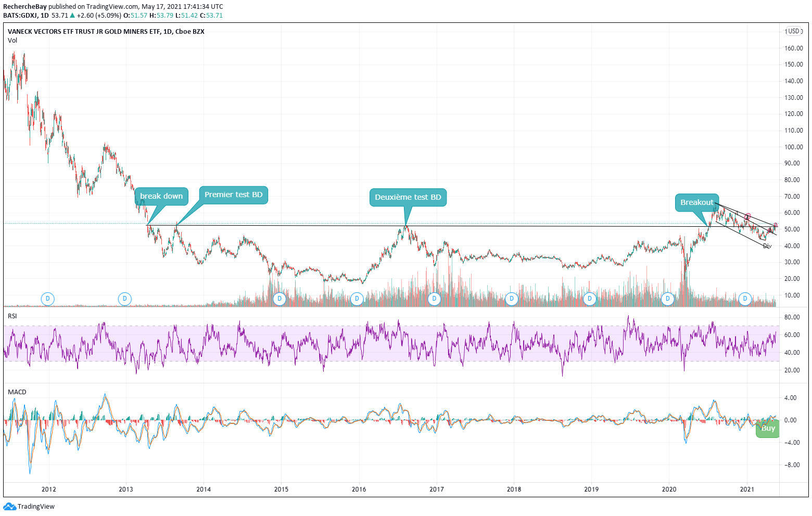Screen dimensions: 812x516
Task: Select the 'Breakout' callout label
Action: point(697,202)
